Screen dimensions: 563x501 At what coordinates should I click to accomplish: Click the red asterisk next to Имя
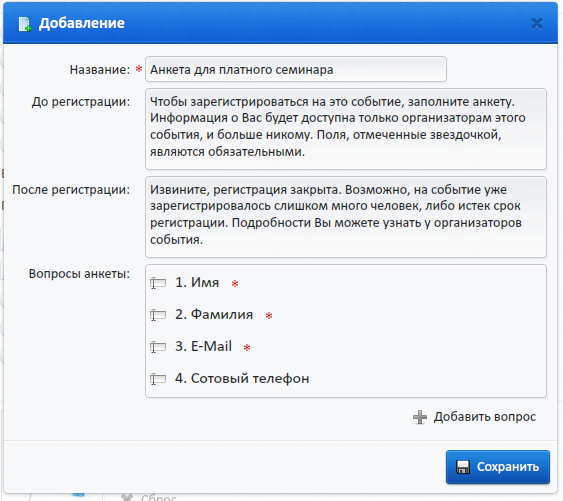[235, 284]
